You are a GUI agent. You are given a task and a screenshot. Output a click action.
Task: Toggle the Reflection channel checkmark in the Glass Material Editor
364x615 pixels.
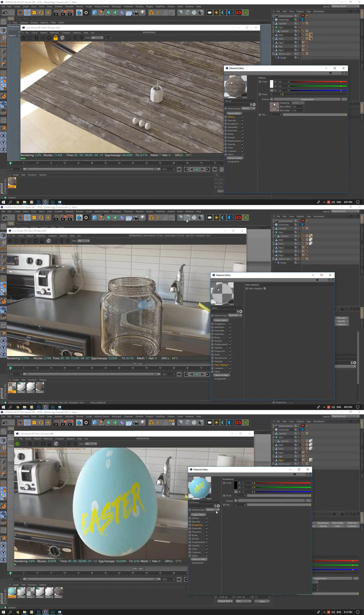pos(230,327)
